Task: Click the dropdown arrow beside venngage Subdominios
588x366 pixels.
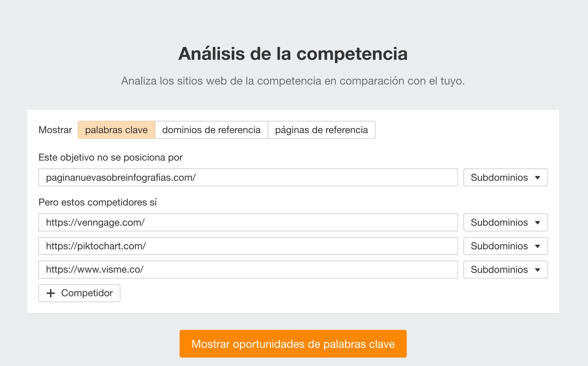Action: click(x=537, y=222)
